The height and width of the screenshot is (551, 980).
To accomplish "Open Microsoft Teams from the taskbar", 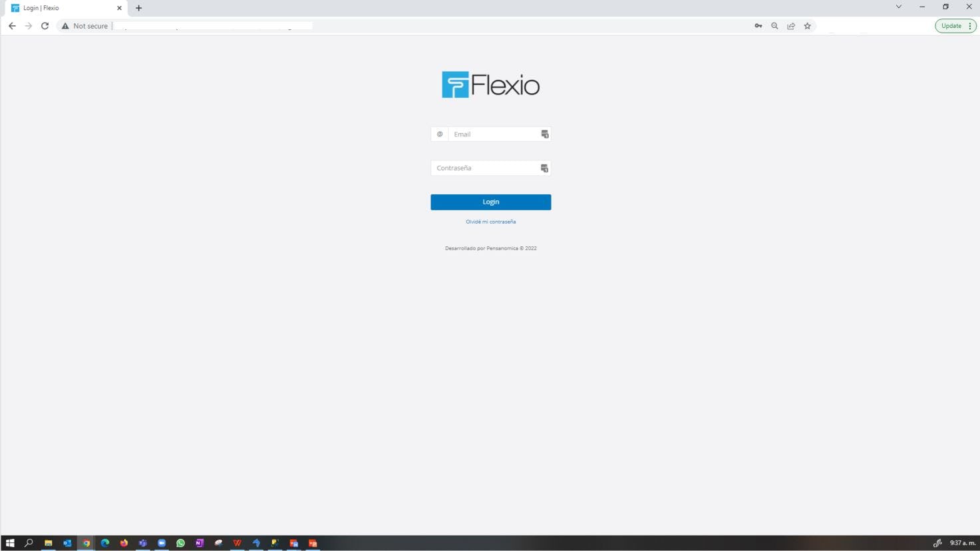I will point(142,543).
